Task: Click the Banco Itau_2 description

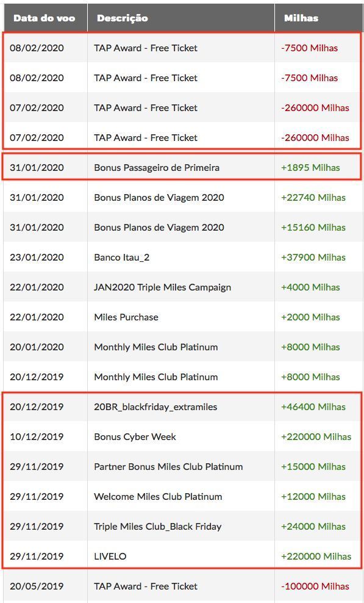Action: pyautogui.click(x=121, y=258)
